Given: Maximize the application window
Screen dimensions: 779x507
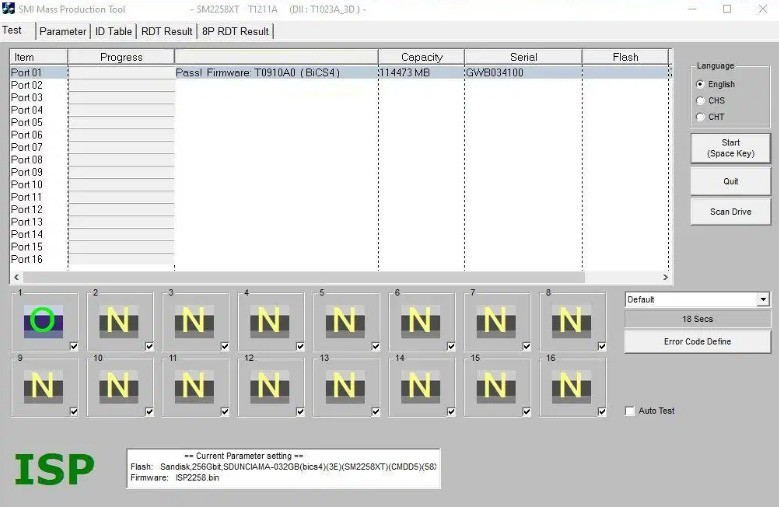Looking at the screenshot, I should (727, 9).
